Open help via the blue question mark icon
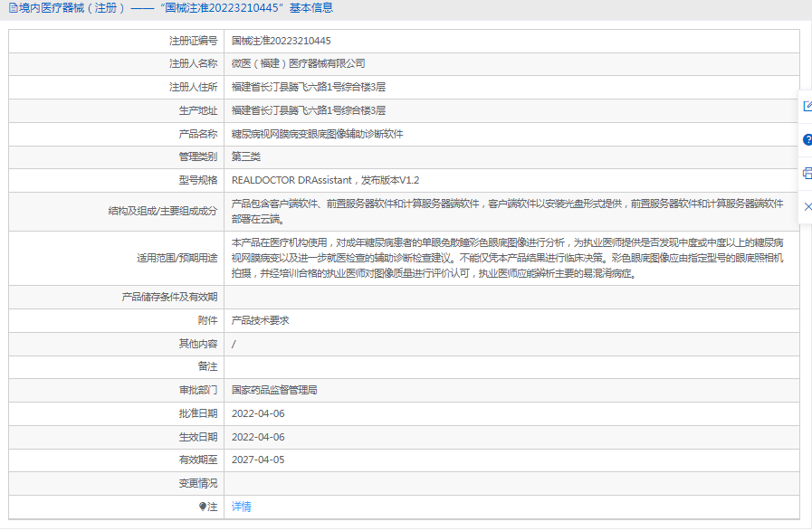Viewport: 812px width, 531px height. [x=807, y=139]
